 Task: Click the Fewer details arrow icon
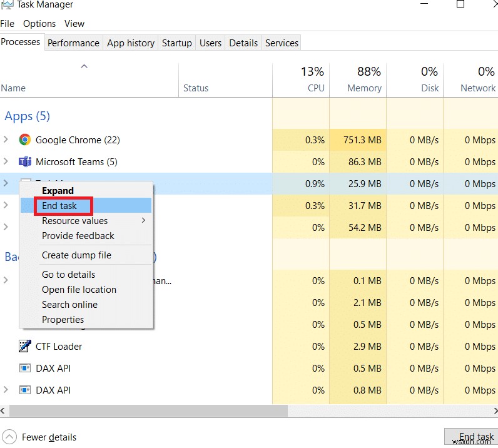[x=9, y=437]
